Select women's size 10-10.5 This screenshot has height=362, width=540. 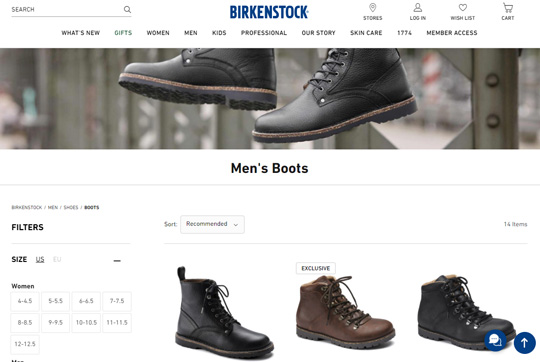pyautogui.click(x=86, y=323)
